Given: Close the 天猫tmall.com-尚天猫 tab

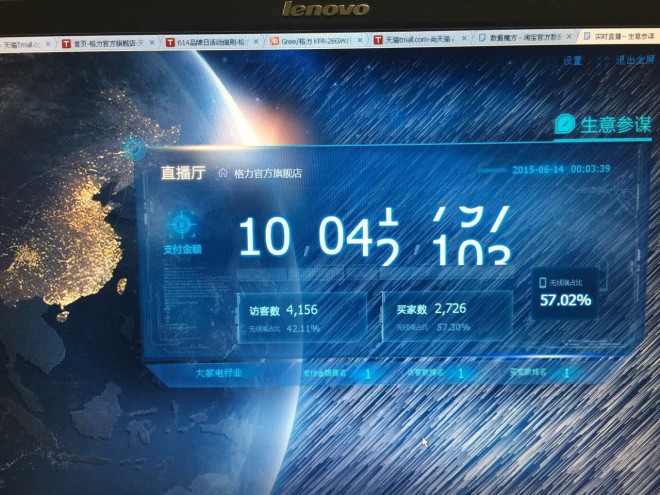Looking at the screenshot, I should coord(464,38).
